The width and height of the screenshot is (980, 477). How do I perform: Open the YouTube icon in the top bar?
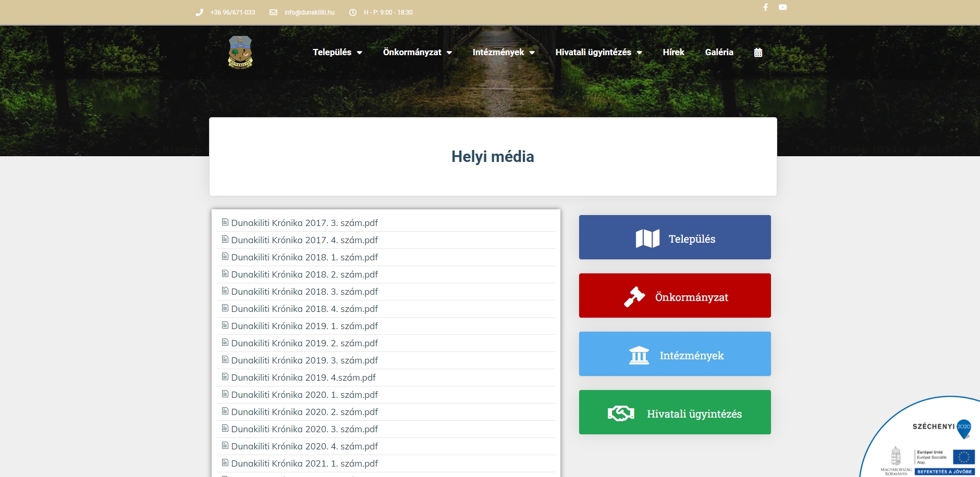click(x=783, y=7)
